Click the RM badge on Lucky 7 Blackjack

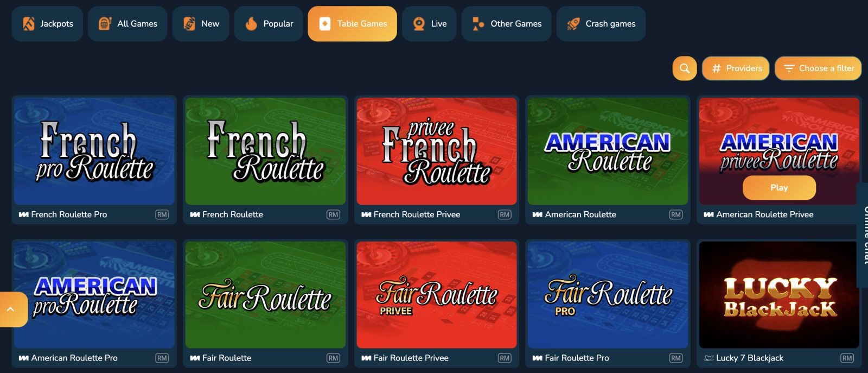pyautogui.click(x=847, y=358)
